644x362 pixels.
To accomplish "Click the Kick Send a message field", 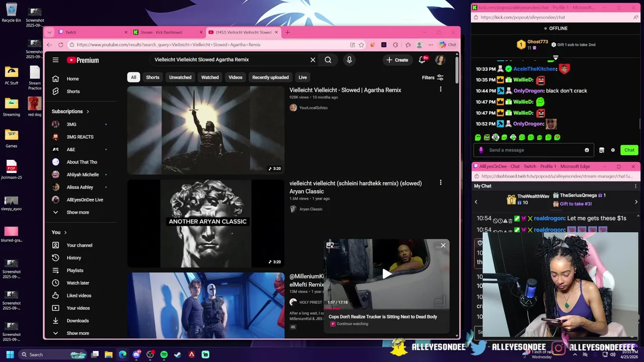I will [535, 150].
